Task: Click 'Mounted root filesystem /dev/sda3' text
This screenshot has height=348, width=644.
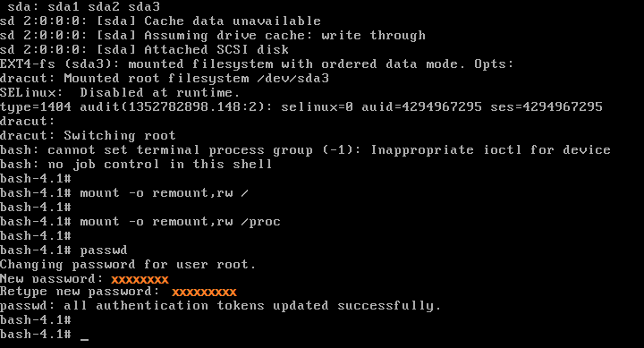Action: point(196,79)
